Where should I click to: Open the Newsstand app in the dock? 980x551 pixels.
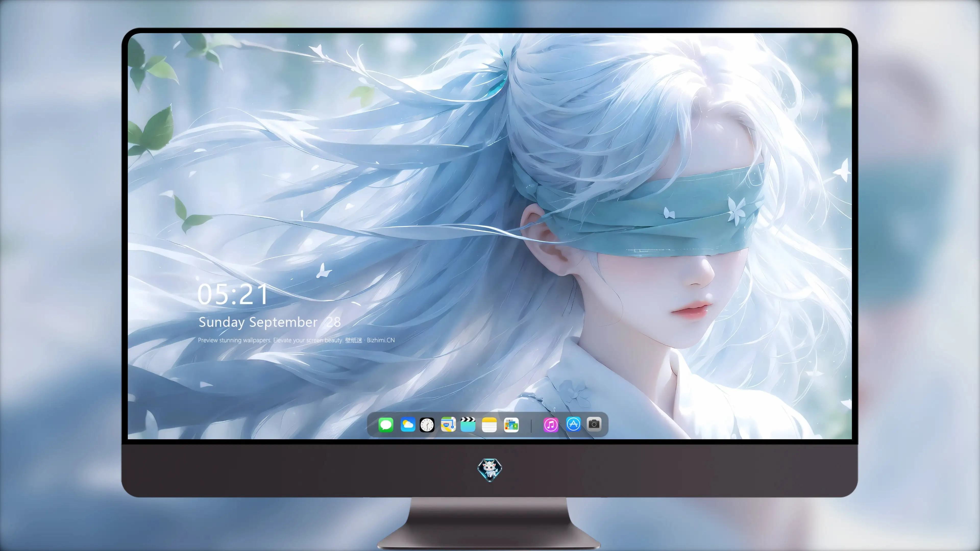511,425
